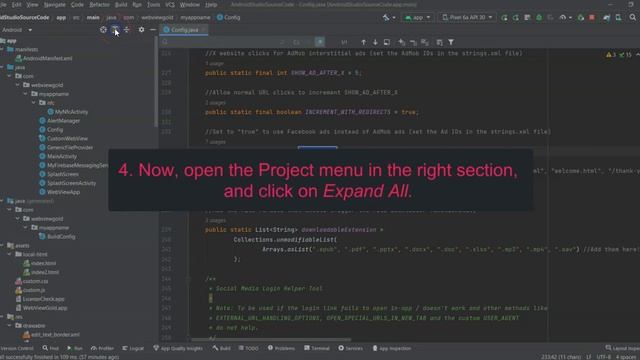This screenshot has height=360, width=640.
Task: Click the Debug app bug icon
Action: pos(539,18)
